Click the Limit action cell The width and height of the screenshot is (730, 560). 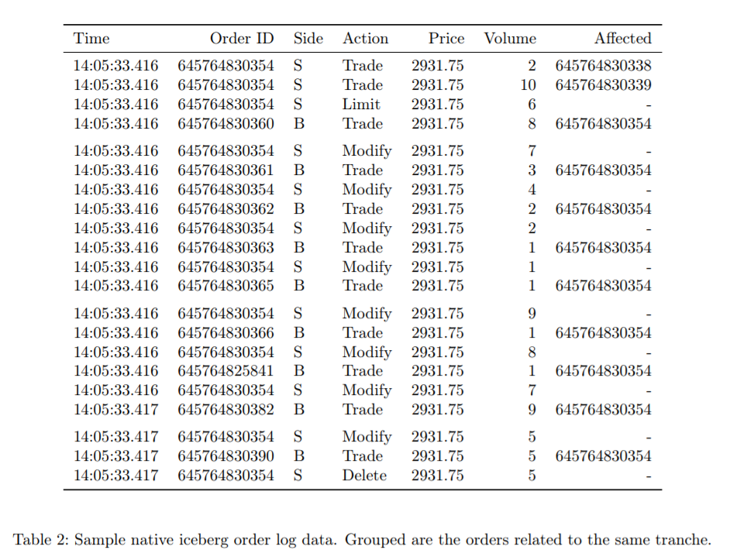[x=361, y=105]
